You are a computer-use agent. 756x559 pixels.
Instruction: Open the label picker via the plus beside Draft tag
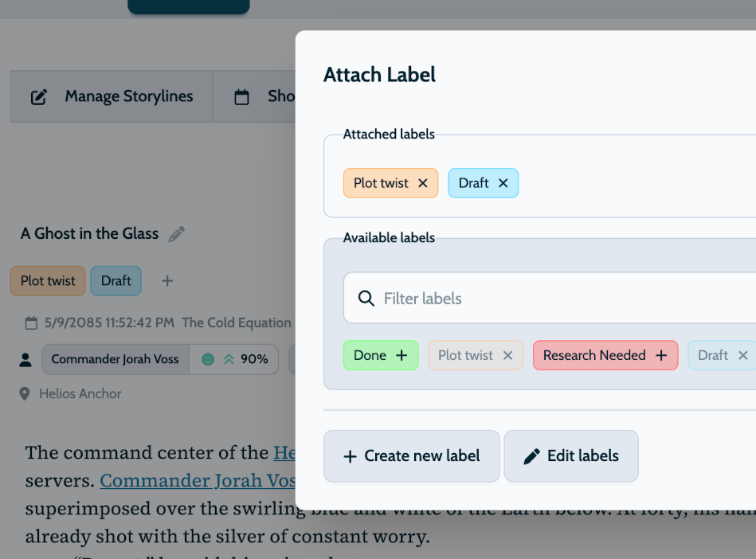(166, 280)
